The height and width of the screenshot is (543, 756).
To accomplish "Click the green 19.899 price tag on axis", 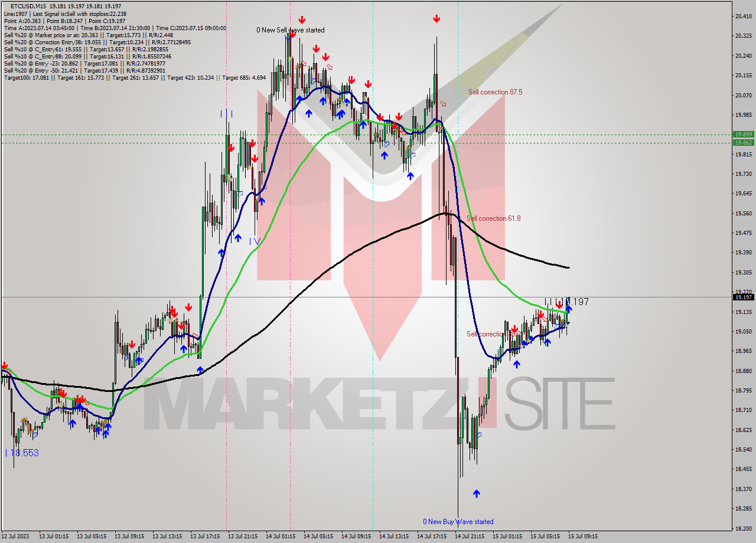I will 744,135.
